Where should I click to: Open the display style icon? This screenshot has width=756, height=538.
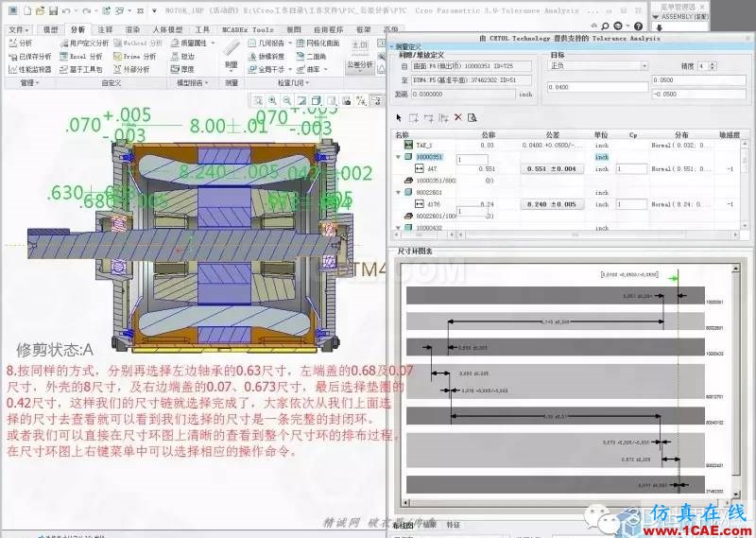[317, 100]
